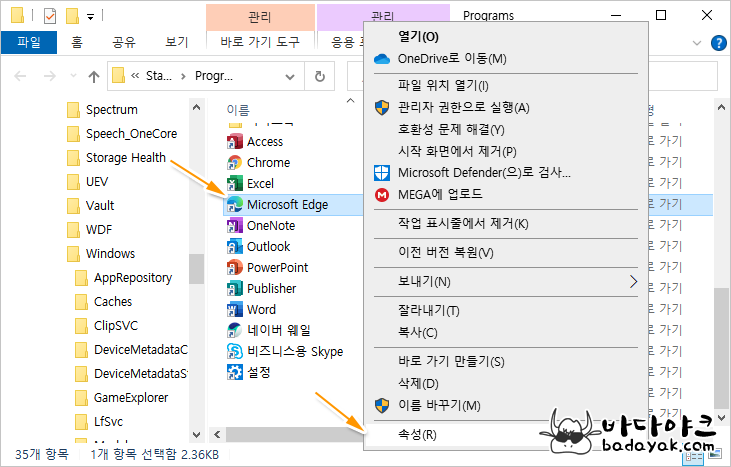Click the Sta... breadcrumb segment
This screenshot has width=731, height=467.
tap(159, 76)
